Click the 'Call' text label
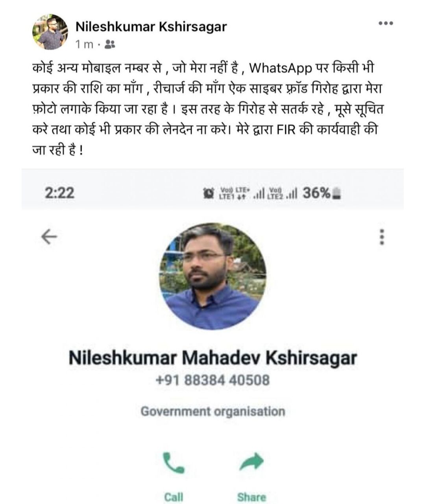425x504 pixels. [x=174, y=497]
